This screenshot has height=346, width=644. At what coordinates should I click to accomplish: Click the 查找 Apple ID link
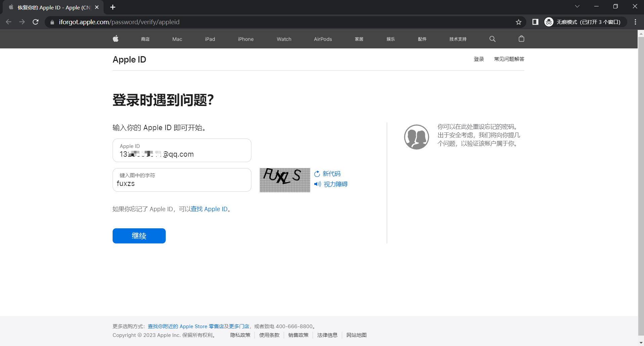209,209
